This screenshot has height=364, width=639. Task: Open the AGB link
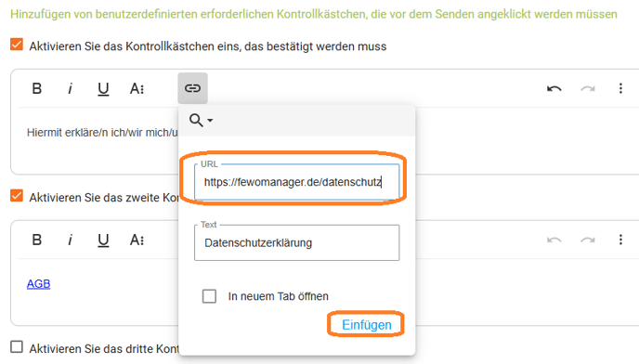[38, 284]
